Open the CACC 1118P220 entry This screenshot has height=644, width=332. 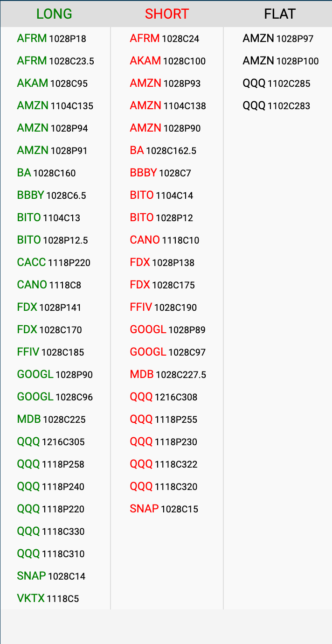[54, 263]
